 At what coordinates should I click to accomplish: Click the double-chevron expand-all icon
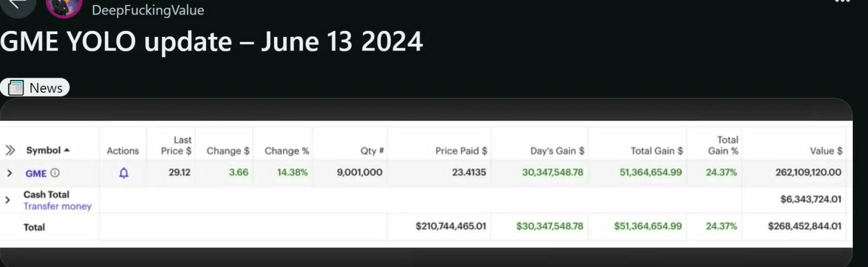click(10, 150)
